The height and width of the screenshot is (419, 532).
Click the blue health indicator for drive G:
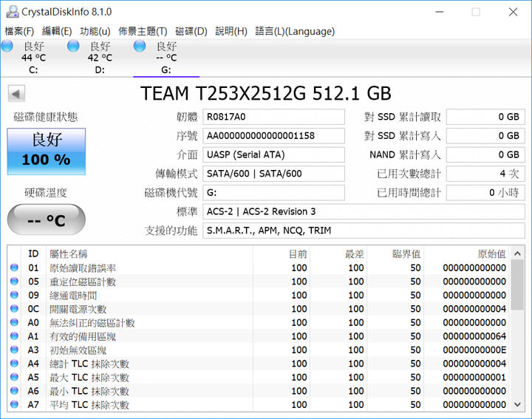pyautogui.click(x=140, y=46)
